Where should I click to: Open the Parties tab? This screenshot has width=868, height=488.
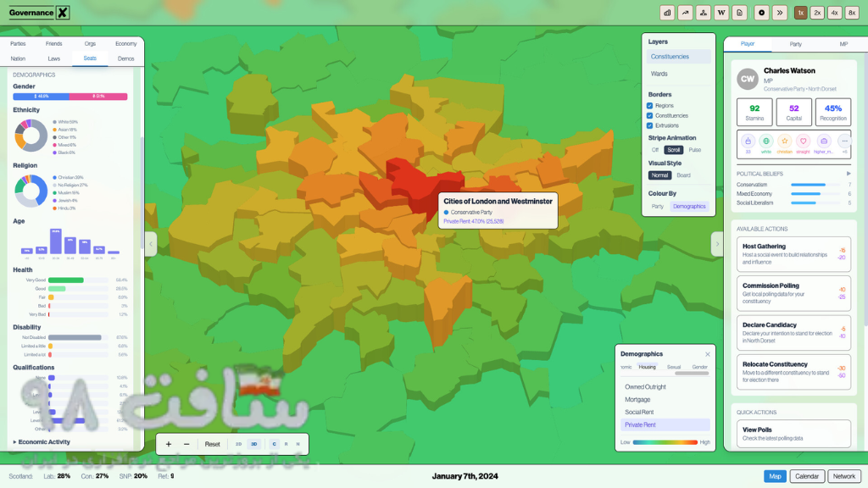click(x=18, y=44)
